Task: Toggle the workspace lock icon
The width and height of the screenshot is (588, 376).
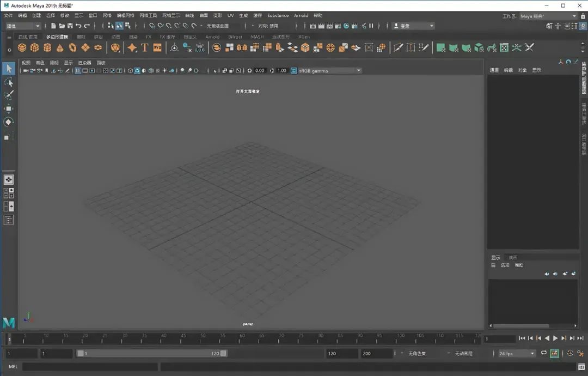Action: click(x=583, y=16)
